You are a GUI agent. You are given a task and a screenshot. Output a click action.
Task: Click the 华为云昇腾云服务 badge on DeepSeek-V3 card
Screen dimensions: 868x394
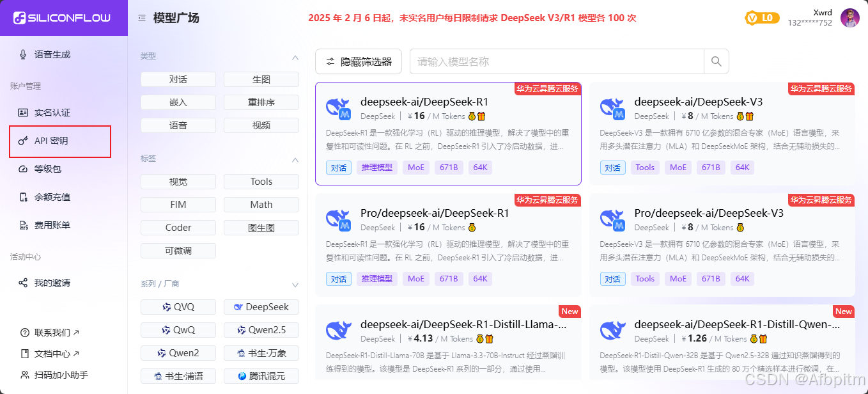tap(821, 89)
